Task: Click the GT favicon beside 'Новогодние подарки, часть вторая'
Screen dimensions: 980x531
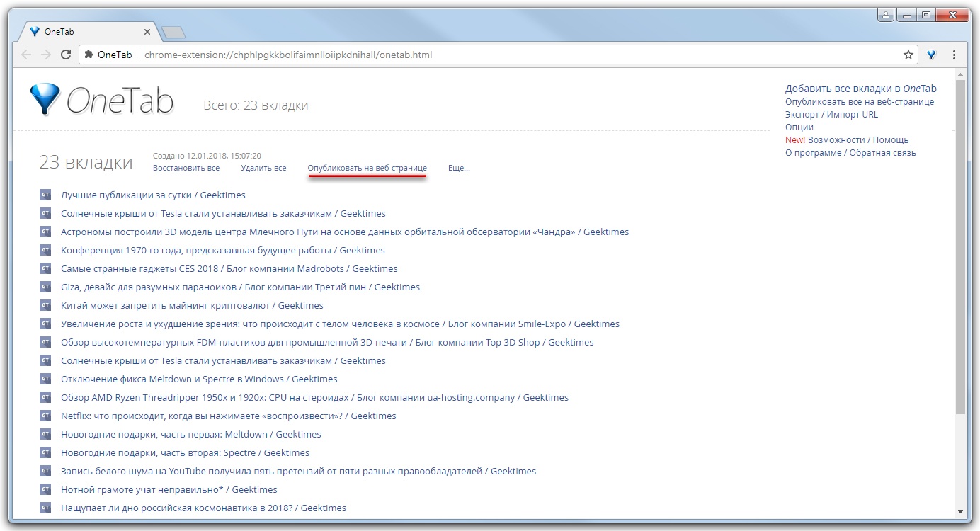Action: tap(45, 452)
